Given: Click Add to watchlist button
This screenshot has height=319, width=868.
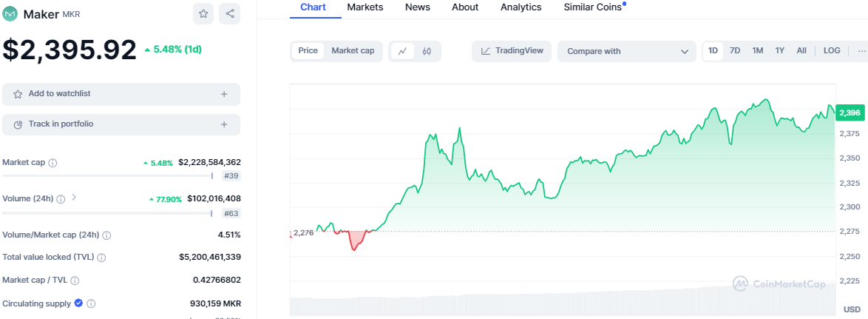Looking at the screenshot, I should click(121, 94).
